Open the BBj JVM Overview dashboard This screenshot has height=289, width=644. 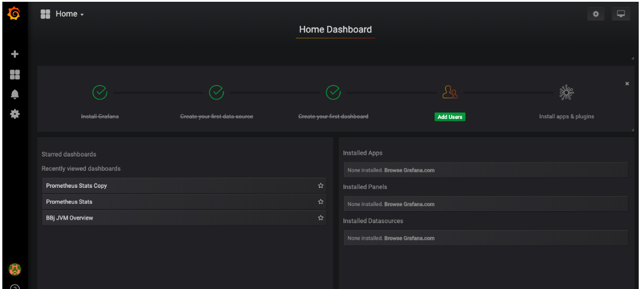(184, 218)
